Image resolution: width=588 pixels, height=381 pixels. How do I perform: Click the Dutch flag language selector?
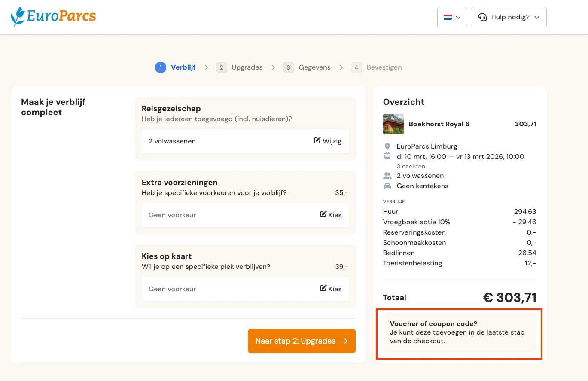[448, 17]
